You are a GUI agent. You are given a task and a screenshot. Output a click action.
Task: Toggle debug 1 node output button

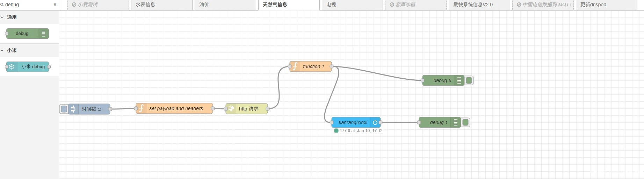tap(465, 123)
